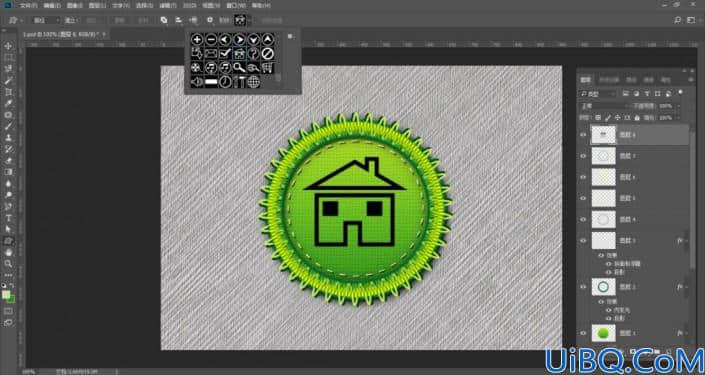Screen dimensions: 705x375
Task: Pick the house shape in shape picker
Action: click(239, 54)
